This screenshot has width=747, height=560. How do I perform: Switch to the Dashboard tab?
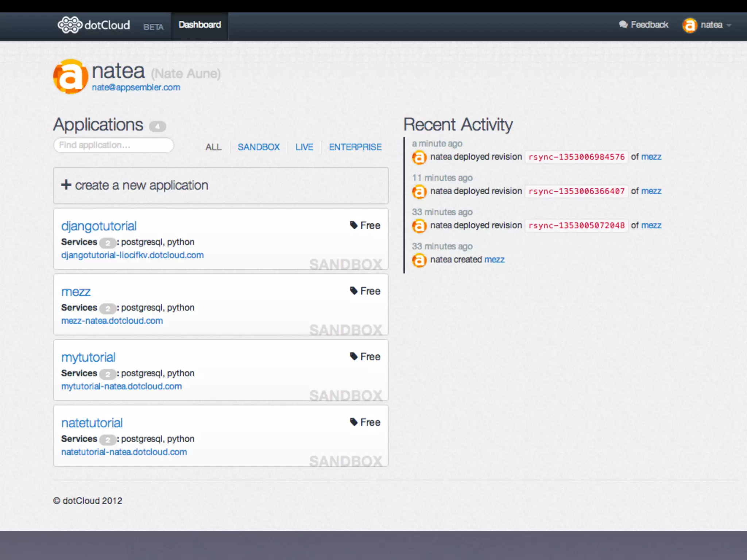coord(200,25)
